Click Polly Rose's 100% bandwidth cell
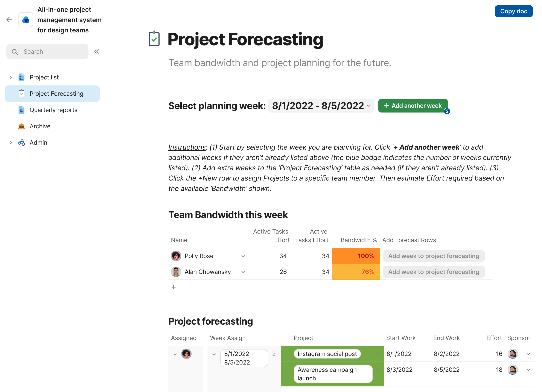Screen dimensions: 542x392 pyautogui.click(x=356, y=256)
